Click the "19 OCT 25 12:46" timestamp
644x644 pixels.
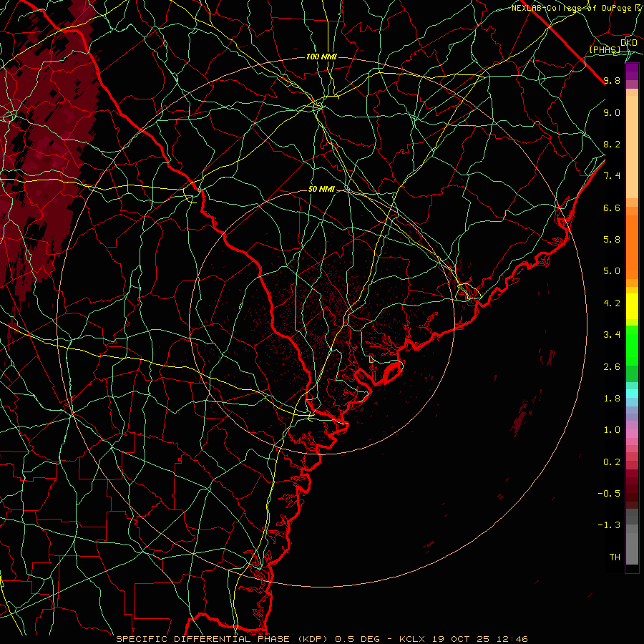(480, 639)
